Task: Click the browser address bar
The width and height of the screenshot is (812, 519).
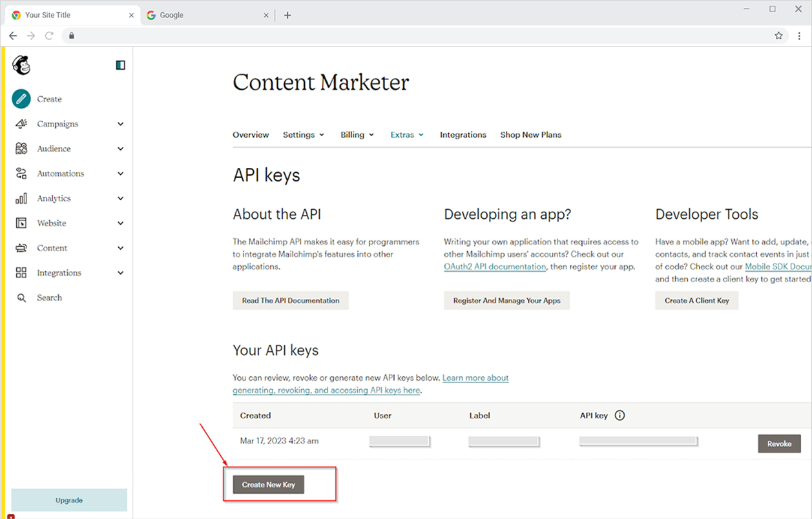Action: (420, 36)
